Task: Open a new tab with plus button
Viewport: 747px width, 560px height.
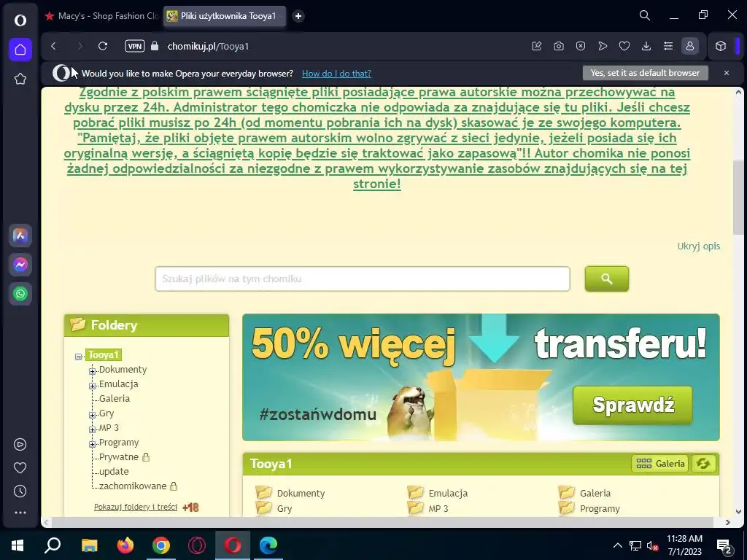Action: tap(298, 16)
